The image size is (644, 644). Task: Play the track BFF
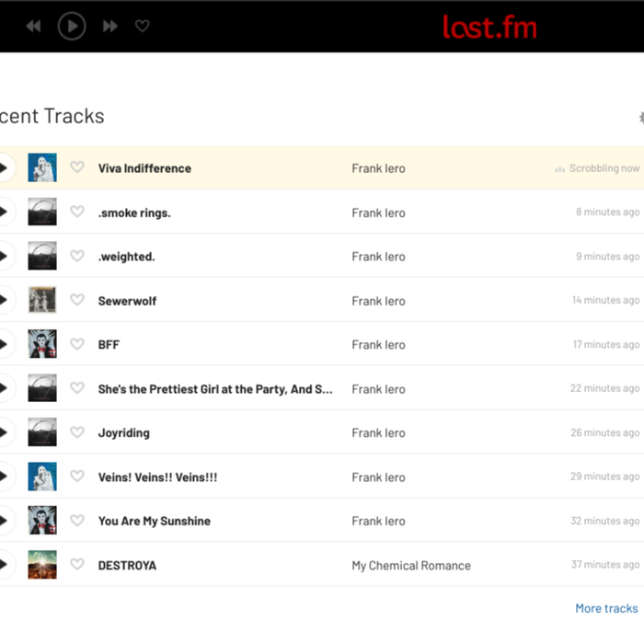coord(5,345)
